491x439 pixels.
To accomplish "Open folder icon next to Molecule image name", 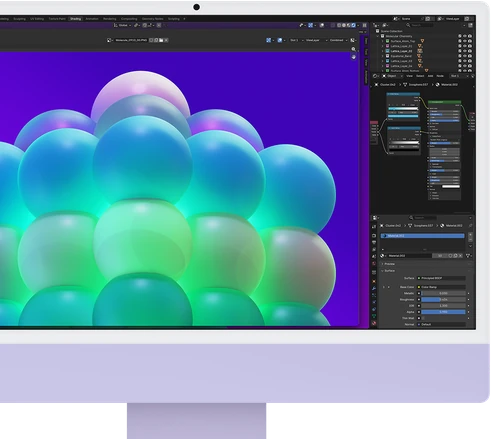I will (161, 40).
